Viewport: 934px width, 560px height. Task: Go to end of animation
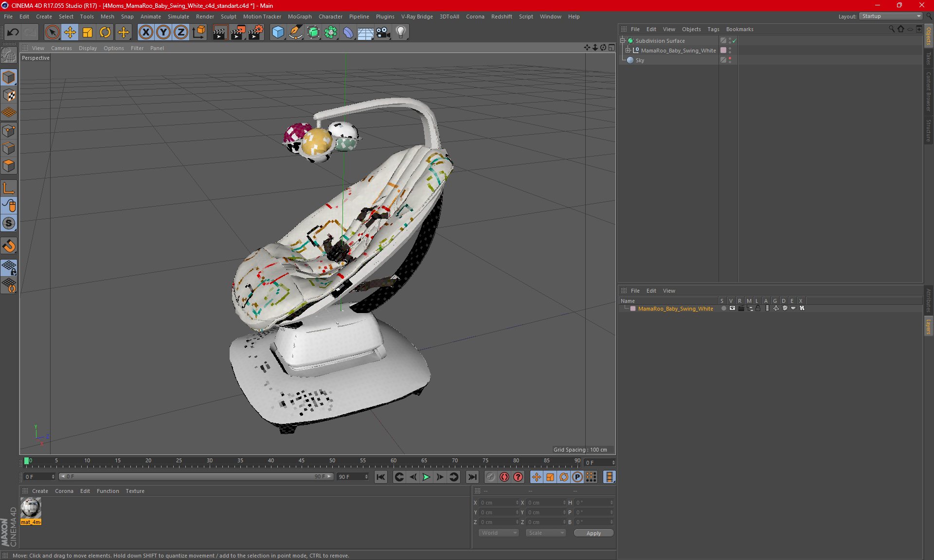[472, 477]
